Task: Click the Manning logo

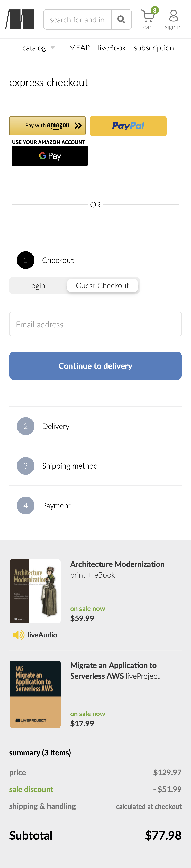Action: [20, 19]
